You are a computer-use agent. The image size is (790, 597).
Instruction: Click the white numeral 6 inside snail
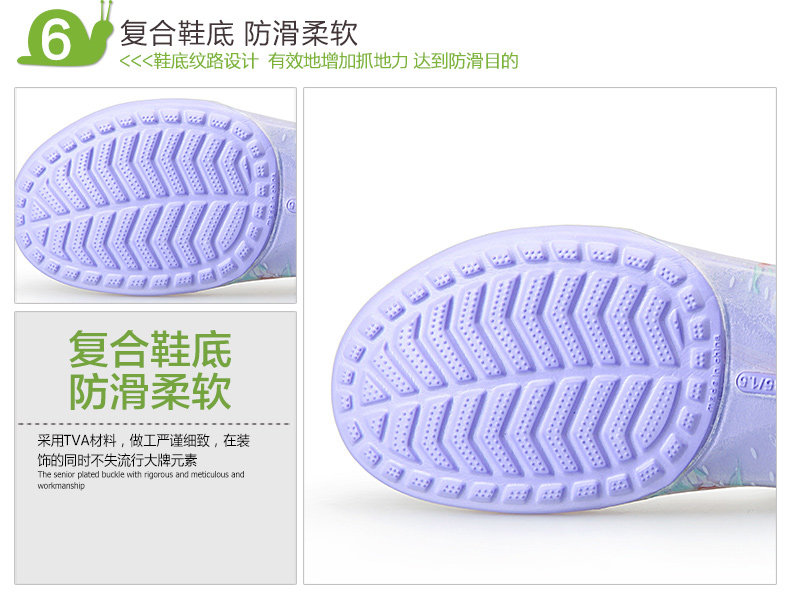click(x=55, y=40)
